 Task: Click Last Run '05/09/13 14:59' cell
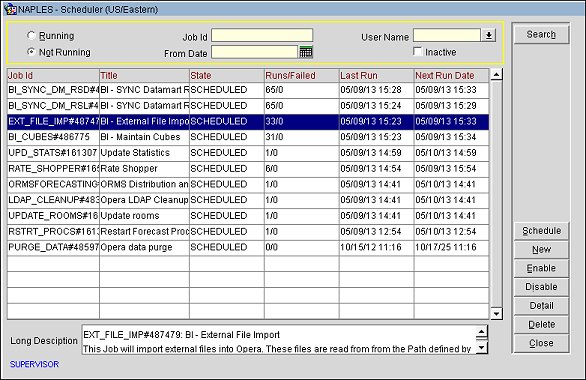click(377, 153)
